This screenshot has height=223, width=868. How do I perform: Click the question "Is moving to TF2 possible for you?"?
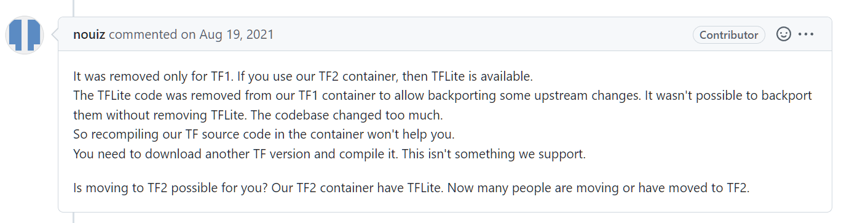click(x=170, y=188)
